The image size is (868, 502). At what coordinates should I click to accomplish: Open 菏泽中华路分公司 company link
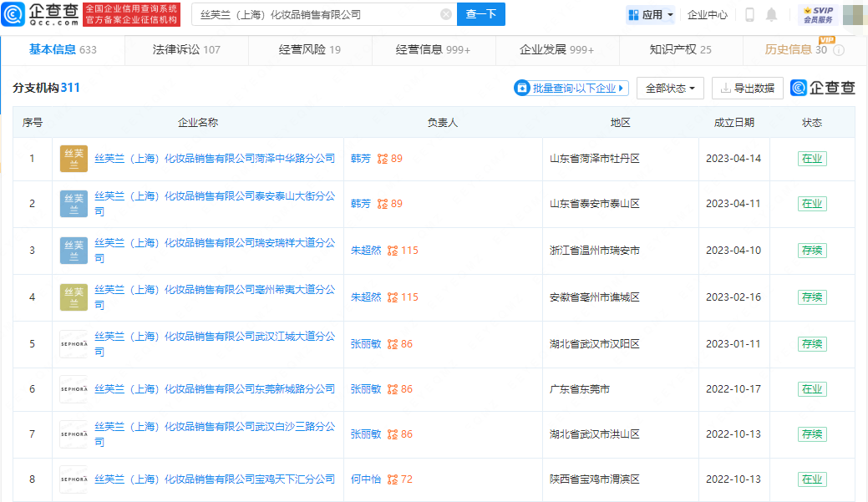click(215, 159)
